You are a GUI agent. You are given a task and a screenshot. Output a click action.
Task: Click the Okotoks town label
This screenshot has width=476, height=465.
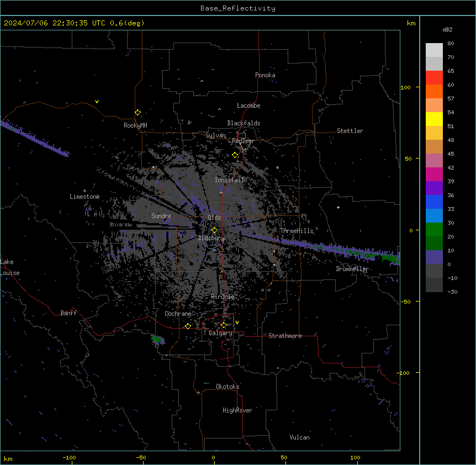(x=228, y=387)
